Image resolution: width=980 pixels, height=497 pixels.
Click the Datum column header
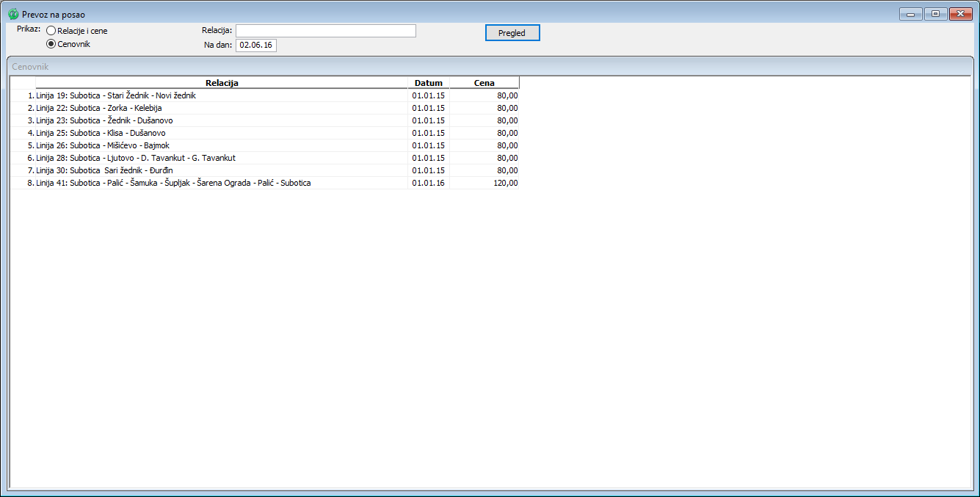(x=429, y=83)
